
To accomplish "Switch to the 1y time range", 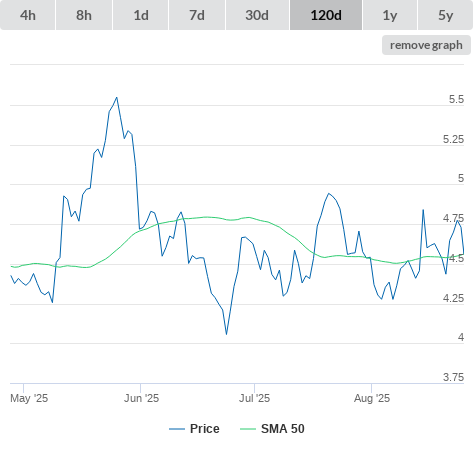I will coord(390,15).
